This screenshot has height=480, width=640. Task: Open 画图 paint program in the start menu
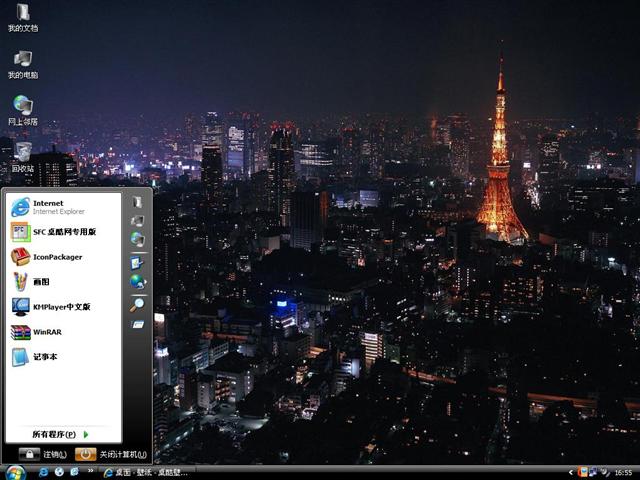pyautogui.click(x=63, y=282)
